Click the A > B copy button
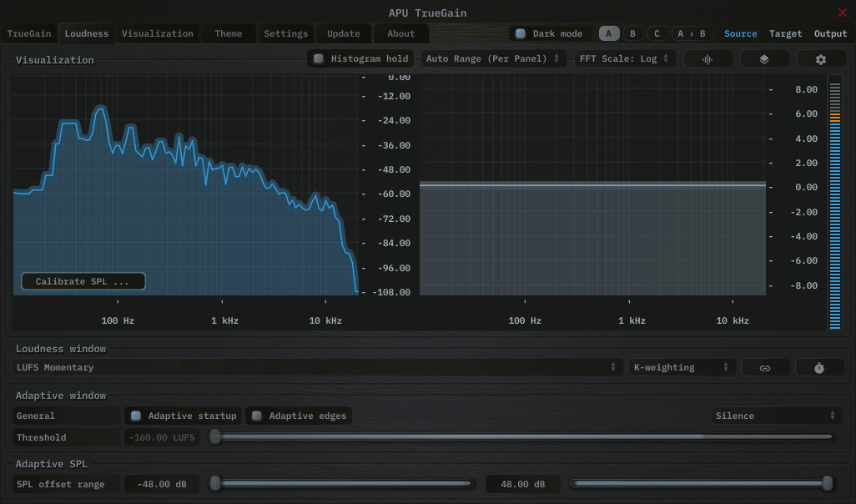The width and height of the screenshot is (856, 504). pyautogui.click(x=691, y=34)
